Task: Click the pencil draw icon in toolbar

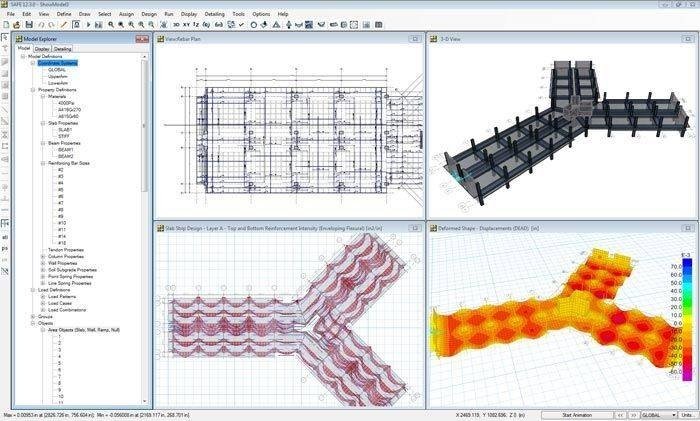Action: (64, 25)
